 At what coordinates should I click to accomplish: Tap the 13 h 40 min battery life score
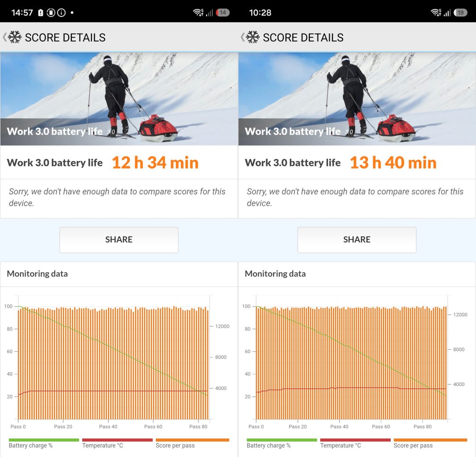[393, 162]
